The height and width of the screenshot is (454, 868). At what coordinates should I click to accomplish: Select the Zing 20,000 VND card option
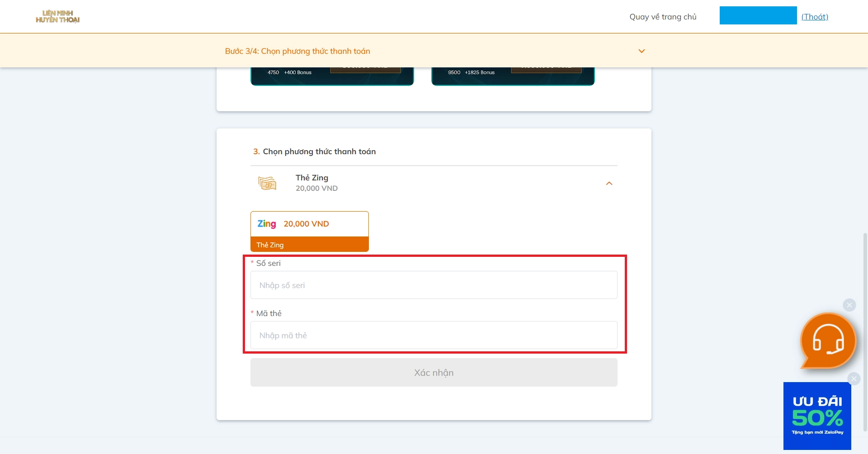pos(310,231)
